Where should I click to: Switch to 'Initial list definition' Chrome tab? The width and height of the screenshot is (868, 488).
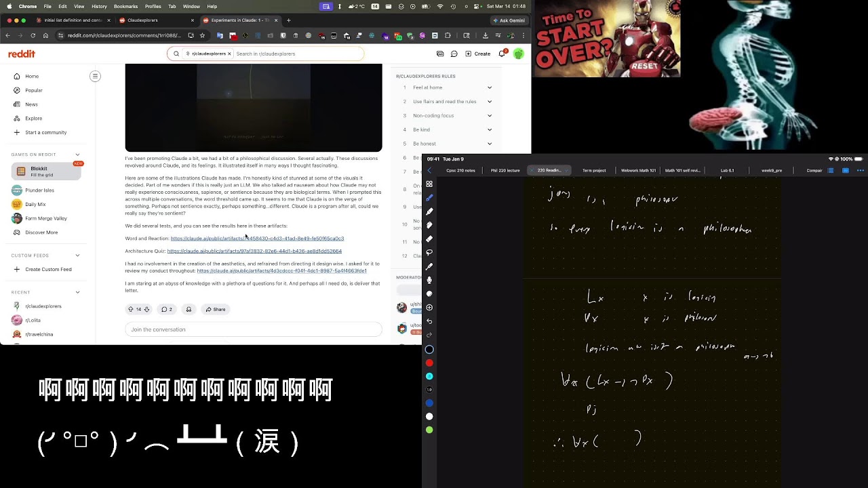coord(73,20)
